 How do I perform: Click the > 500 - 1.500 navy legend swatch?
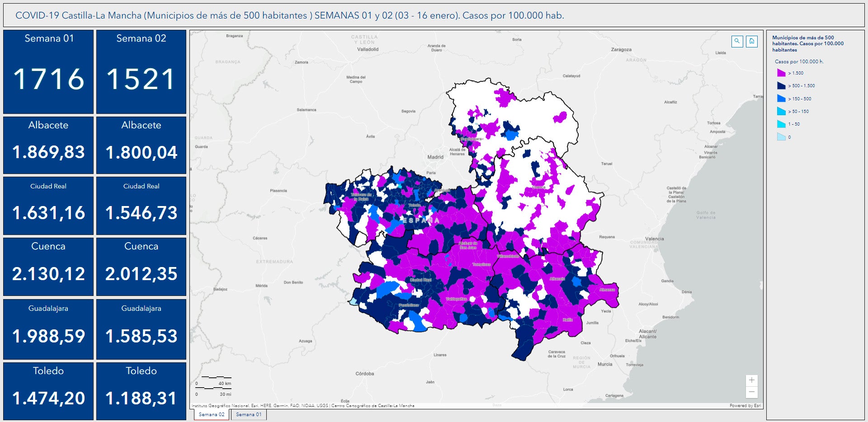pyautogui.click(x=781, y=85)
